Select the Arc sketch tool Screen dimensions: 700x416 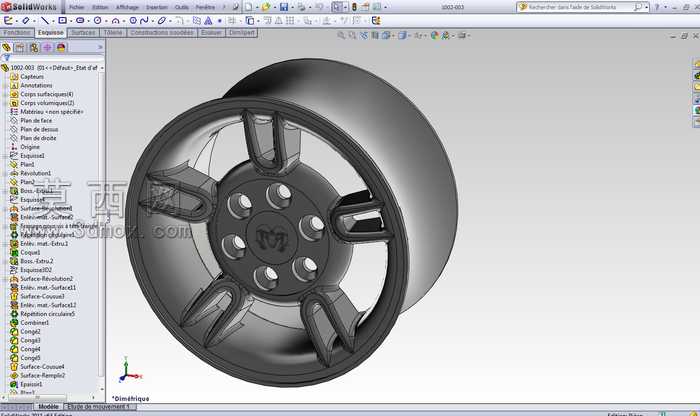tap(115, 21)
